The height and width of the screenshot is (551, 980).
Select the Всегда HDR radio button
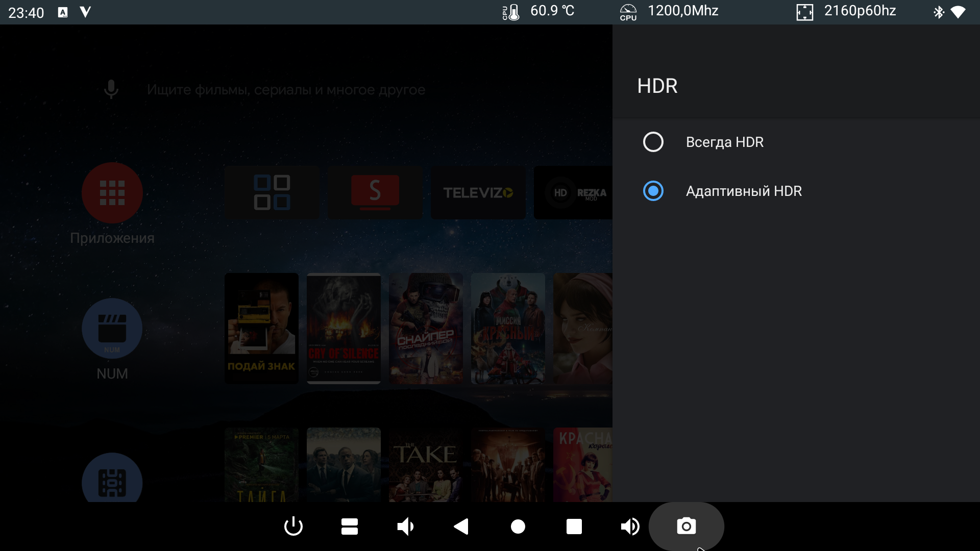653,142
